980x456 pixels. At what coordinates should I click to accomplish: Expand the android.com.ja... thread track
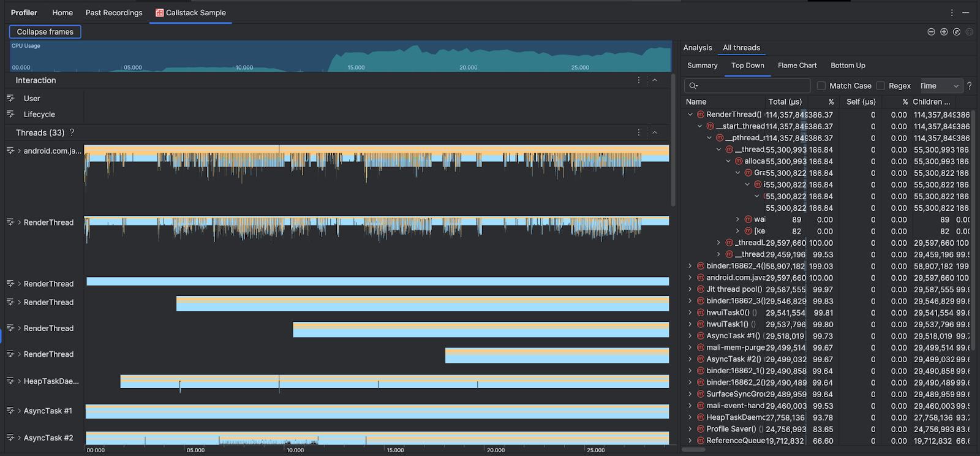20,151
